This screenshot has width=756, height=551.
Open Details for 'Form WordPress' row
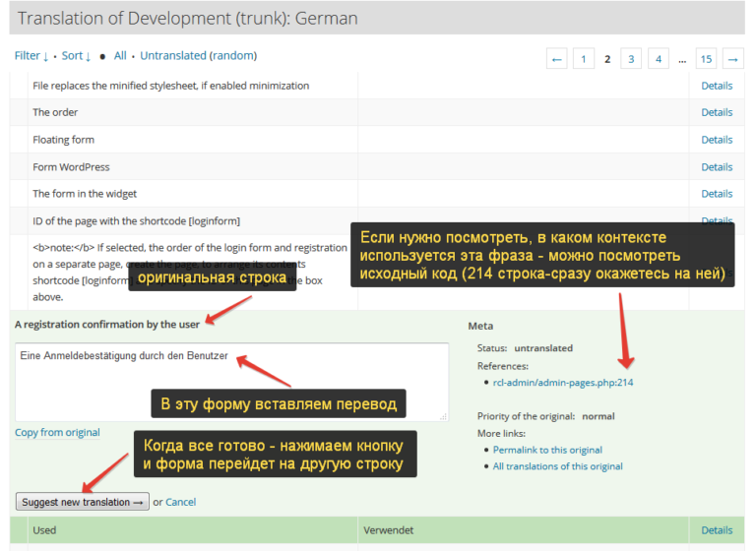(716, 167)
